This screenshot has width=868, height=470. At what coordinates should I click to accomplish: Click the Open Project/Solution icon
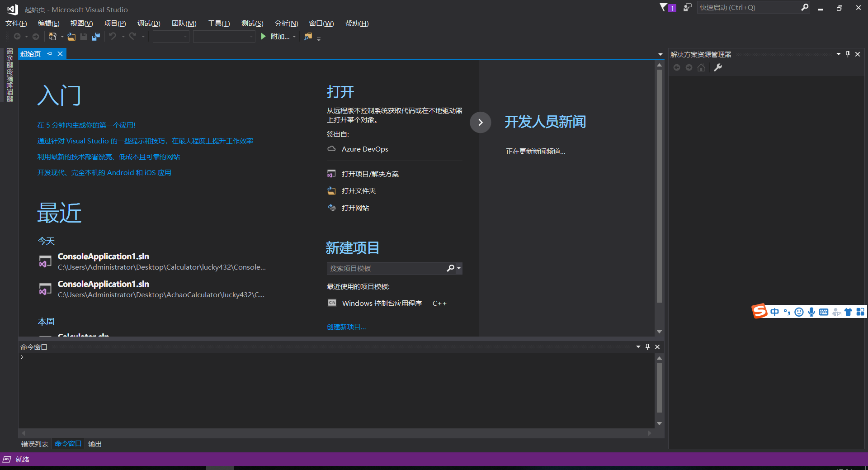coord(331,174)
